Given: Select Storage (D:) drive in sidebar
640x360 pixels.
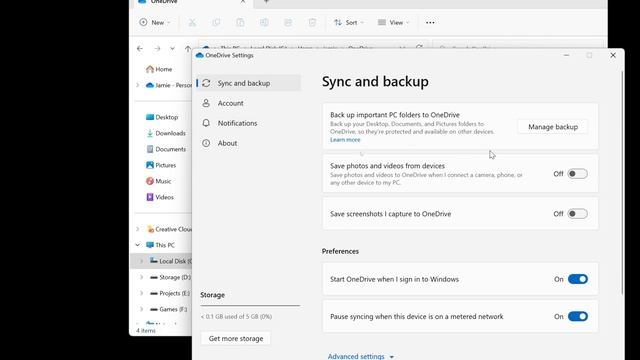Looking at the screenshot, I should [x=171, y=277].
